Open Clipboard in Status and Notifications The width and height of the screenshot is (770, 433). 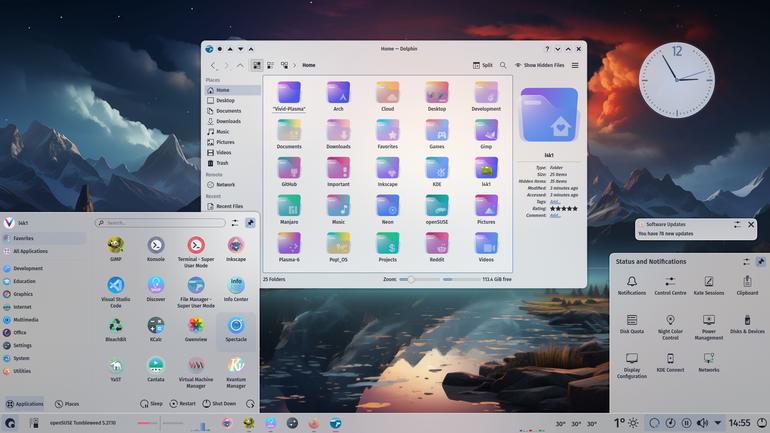747,285
